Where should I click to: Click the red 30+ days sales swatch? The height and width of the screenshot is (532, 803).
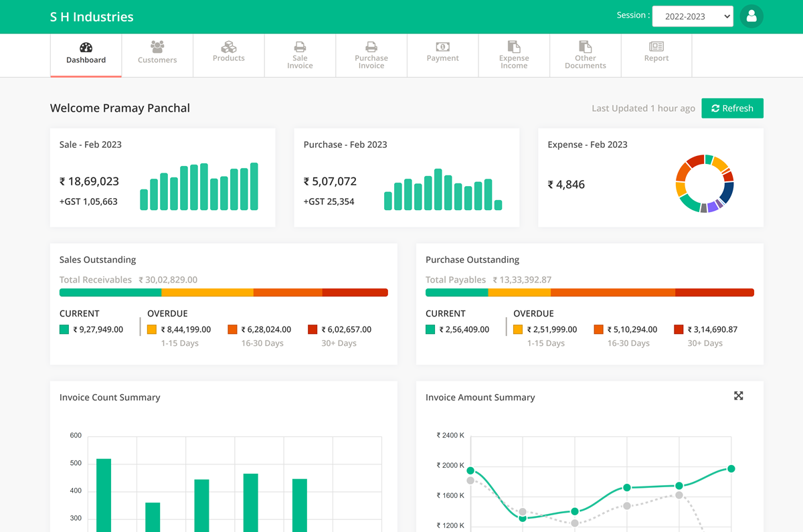pos(313,329)
